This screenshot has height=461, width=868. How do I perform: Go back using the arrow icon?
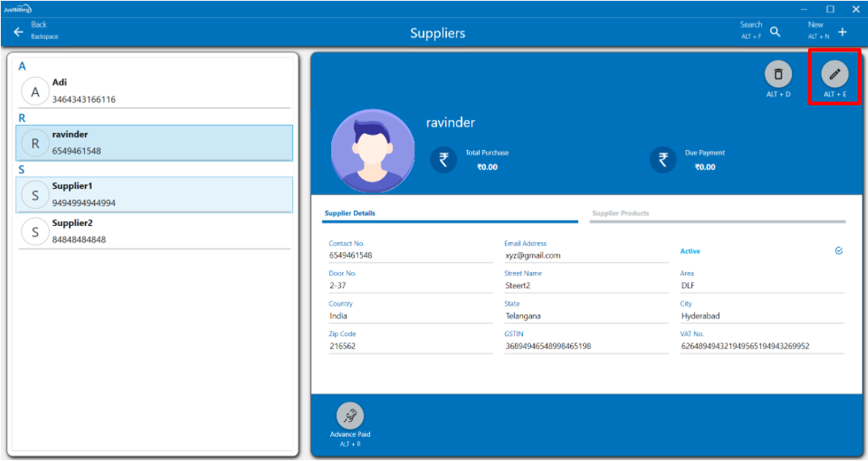point(19,32)
